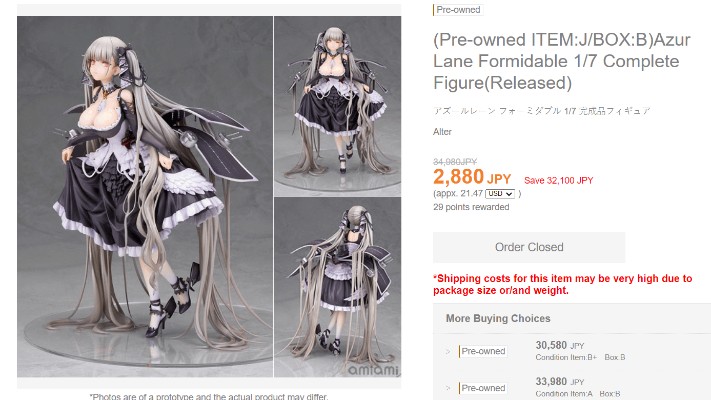Open the large front-view figure photo
Screen dimensions: 711x400
coord(145,196)
